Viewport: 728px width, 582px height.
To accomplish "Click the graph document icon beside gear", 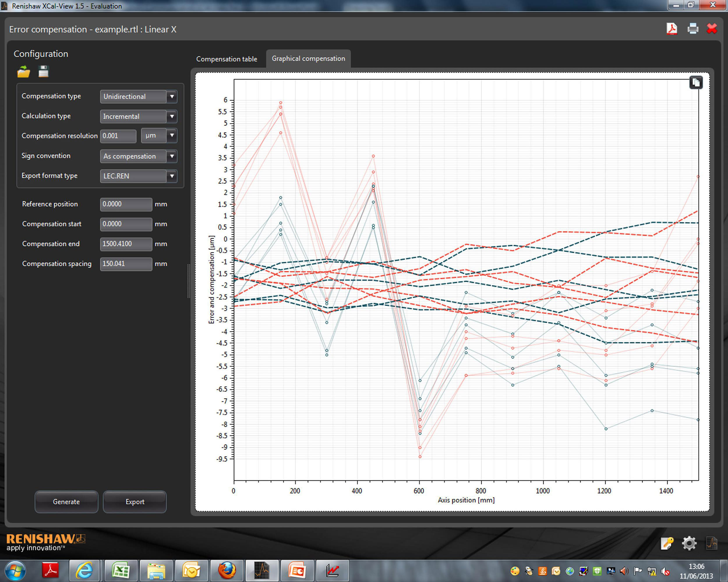I will click(x=711, y=543).
